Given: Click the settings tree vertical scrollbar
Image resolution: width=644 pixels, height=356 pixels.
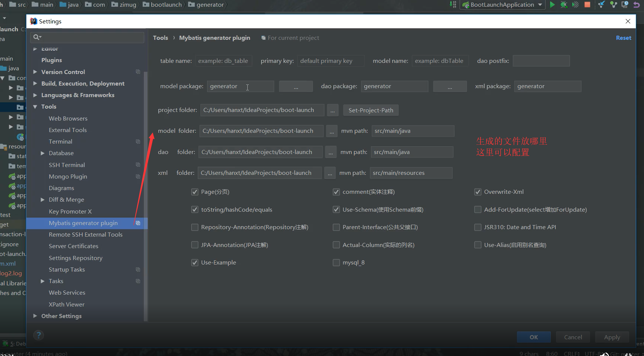Looking at the screenshot, I should [146, 196].
